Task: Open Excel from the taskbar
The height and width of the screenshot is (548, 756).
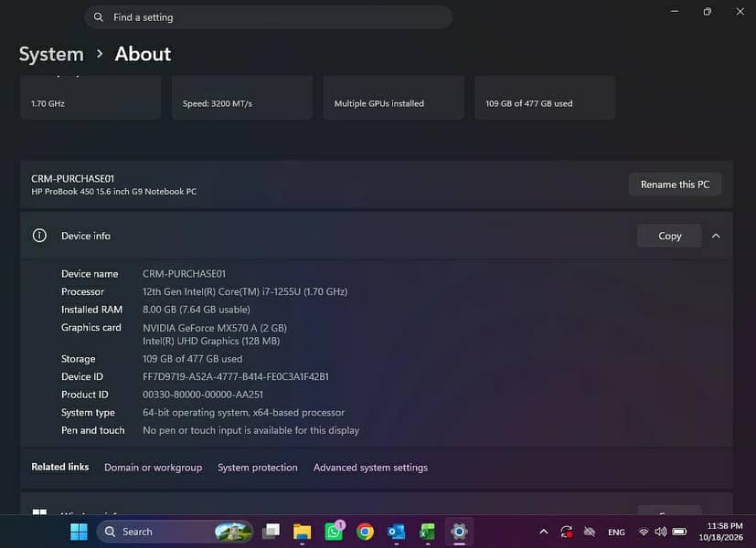Action: coord(427,532)
